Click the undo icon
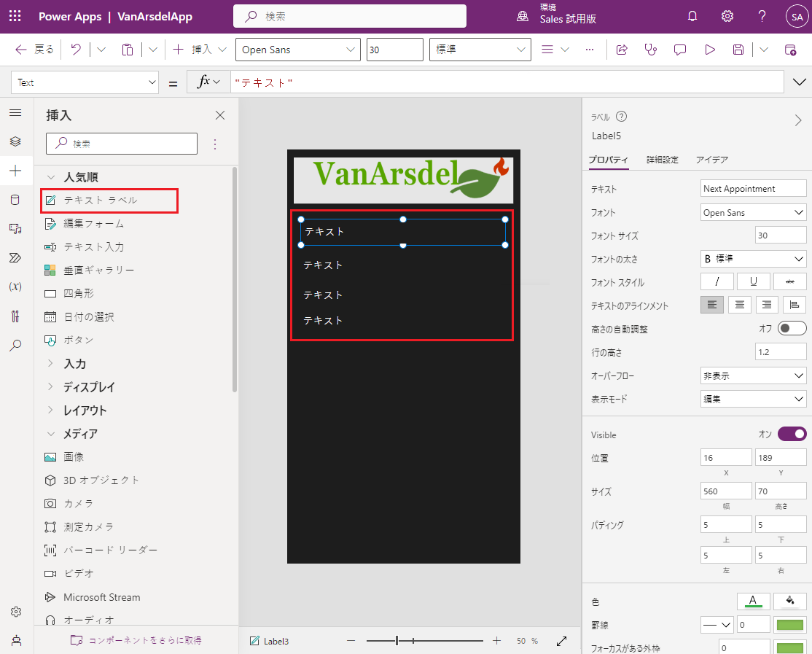The image size is (812, 654). 76,50
